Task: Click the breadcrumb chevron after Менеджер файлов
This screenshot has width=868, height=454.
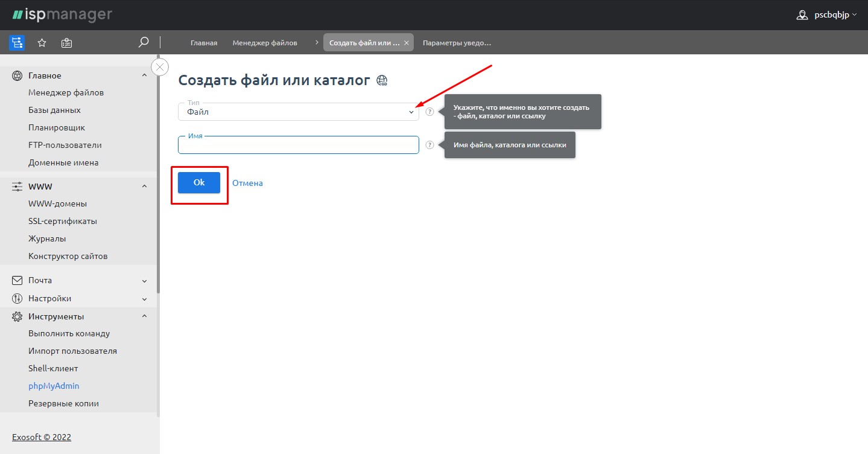Action: 317,43
